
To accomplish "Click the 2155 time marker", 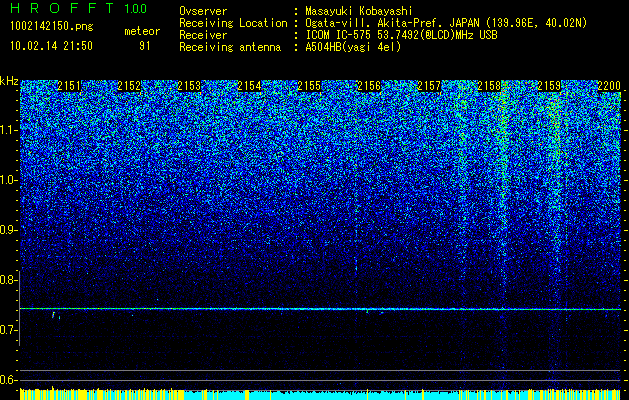I will [309, 86].
